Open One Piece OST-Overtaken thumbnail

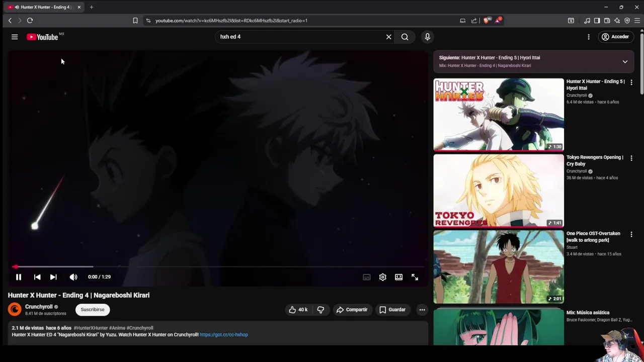pyautogui.click(x=499, y=267)
